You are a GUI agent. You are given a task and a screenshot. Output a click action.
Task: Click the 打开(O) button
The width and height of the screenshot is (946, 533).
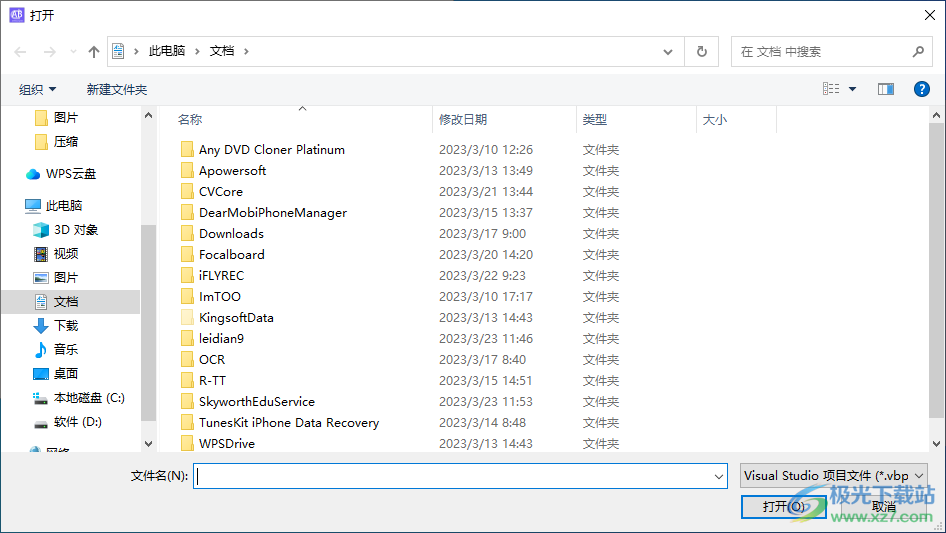[x=784, y=507]
